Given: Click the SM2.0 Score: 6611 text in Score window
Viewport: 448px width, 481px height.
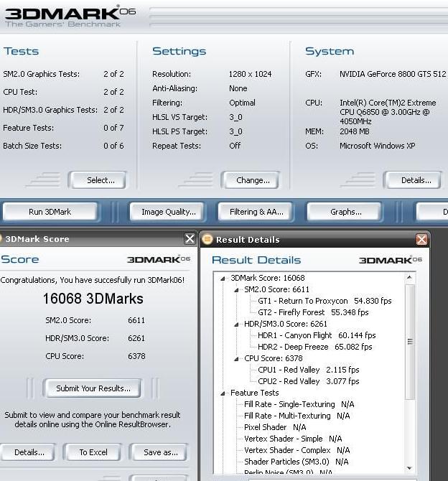Looking at the screenshot, I should tap(95, 320).
